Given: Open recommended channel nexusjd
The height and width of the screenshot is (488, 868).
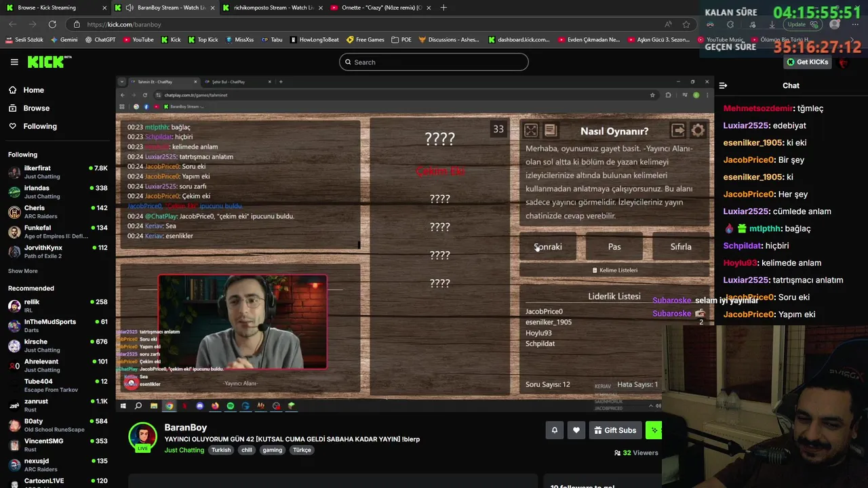Looking at the screenshot, I should coord(58,465).
